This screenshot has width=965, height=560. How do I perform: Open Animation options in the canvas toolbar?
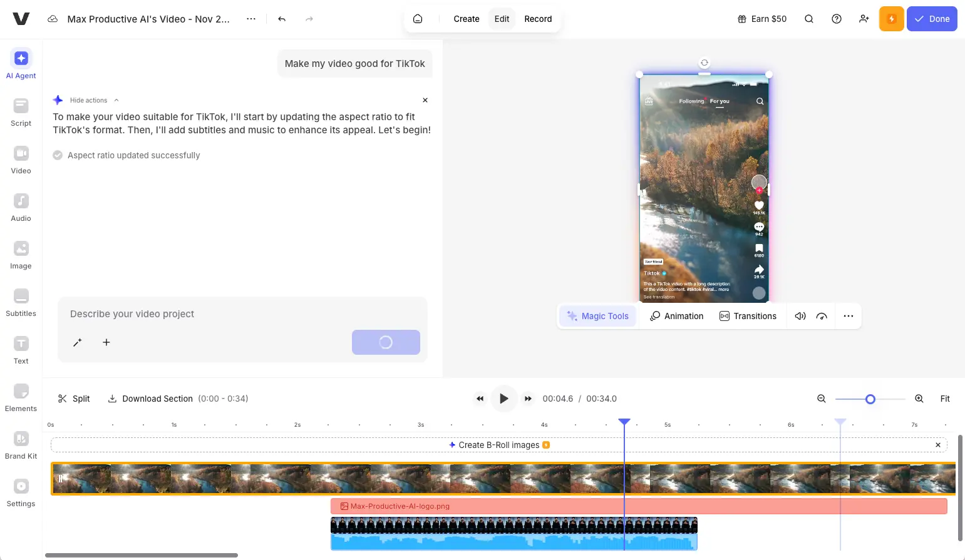pos(676,316)
